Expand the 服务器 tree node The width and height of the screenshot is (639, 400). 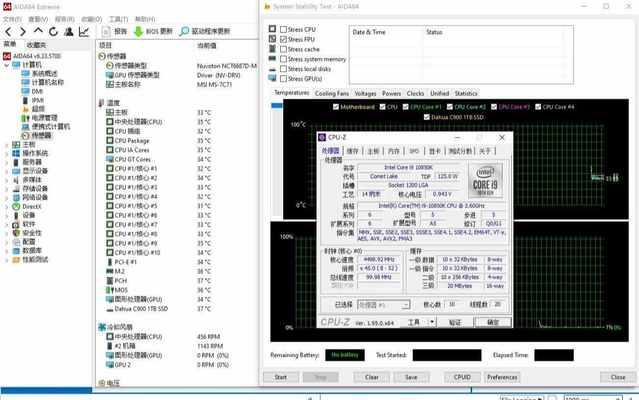point(7,162)
